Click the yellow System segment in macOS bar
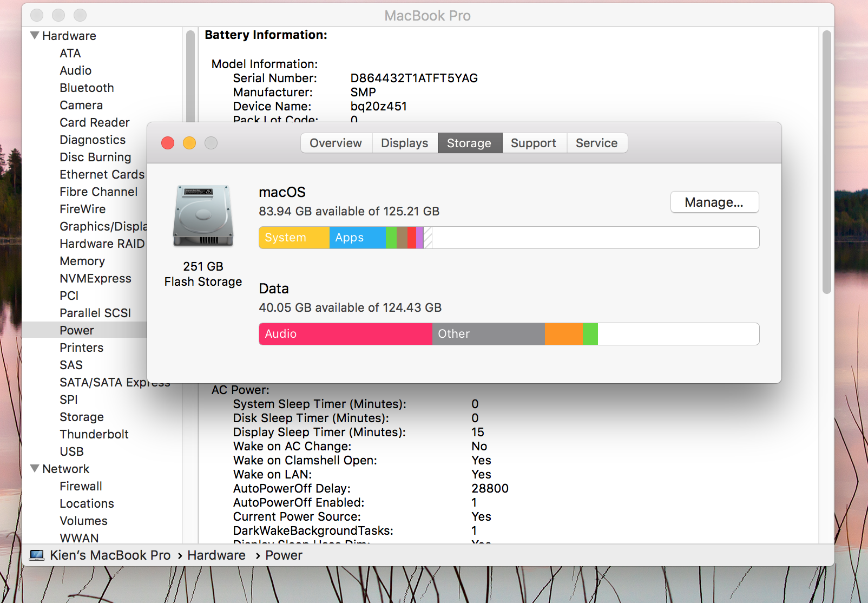868x603 pixels. (294, 238)
